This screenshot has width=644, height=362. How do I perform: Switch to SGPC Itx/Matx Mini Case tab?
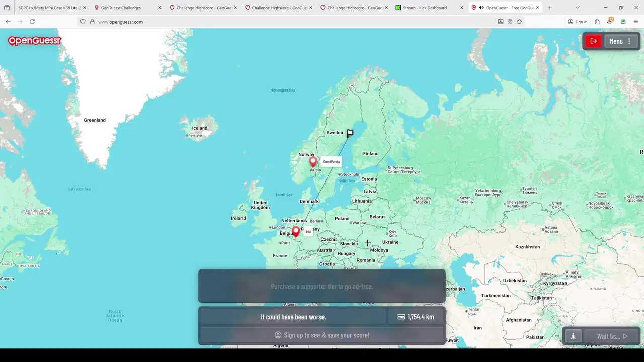[48, 8]
